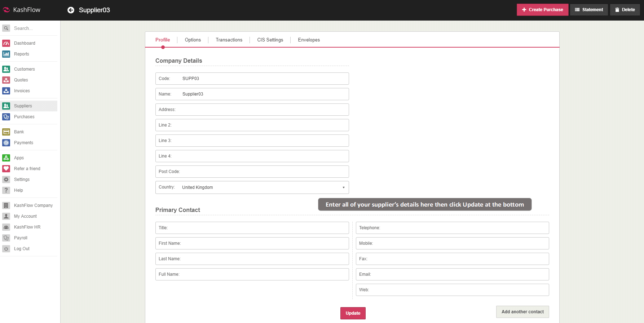This screenshot has height=323, width=644.
Task: Click the back arrow icon beside Supplier03
Action: (x=71, y=10)
